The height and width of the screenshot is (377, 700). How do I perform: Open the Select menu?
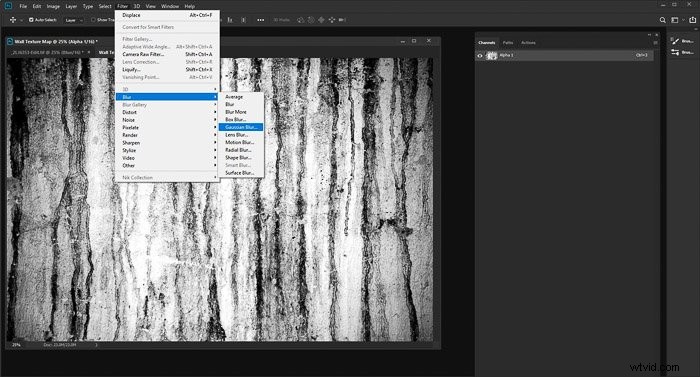point(105,6)
